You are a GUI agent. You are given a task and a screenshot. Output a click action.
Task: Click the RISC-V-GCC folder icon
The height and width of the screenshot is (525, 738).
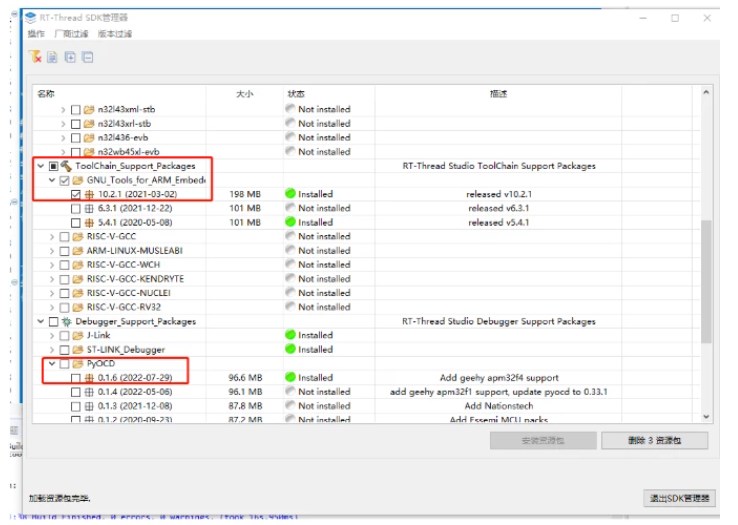pyautogui.click(x=78, y=236)
